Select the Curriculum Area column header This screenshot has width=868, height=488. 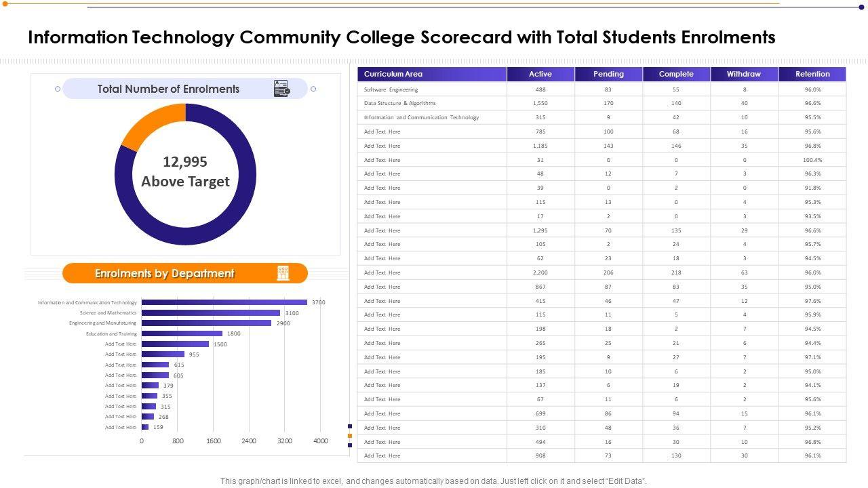tap(432, 75)
